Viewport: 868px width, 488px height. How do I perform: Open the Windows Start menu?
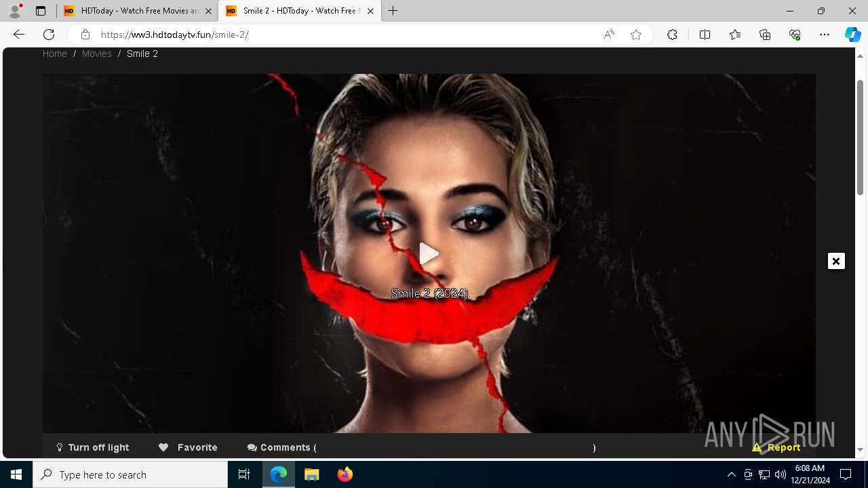tap(16, 474)
